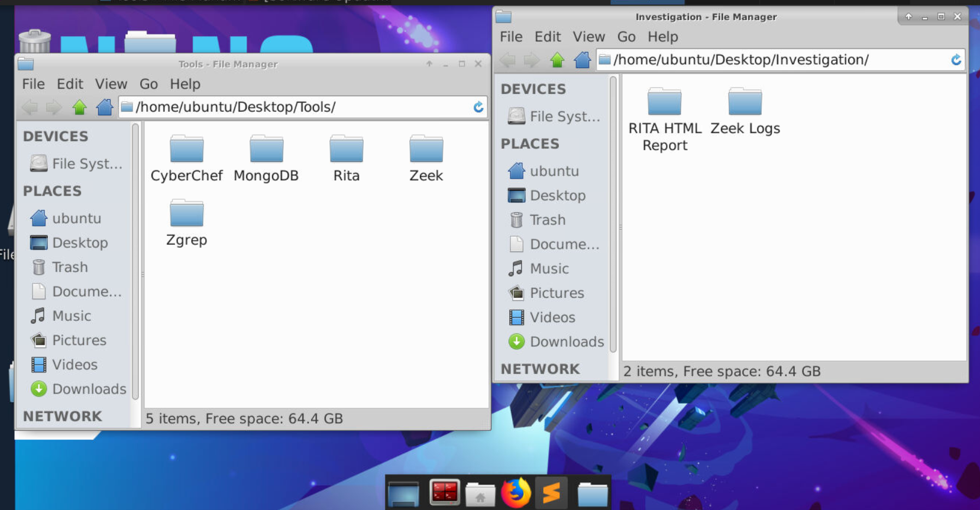980x510 pixels.
Task: Click the Tools sidebar vertical scrollbar
Action: pos(135,262)
